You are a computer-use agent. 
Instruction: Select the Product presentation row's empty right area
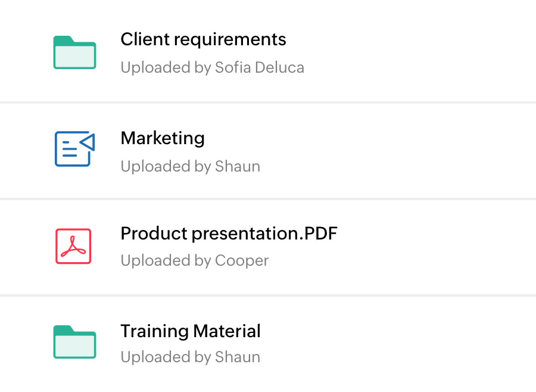pyautogui.click(x=429, y=247)
